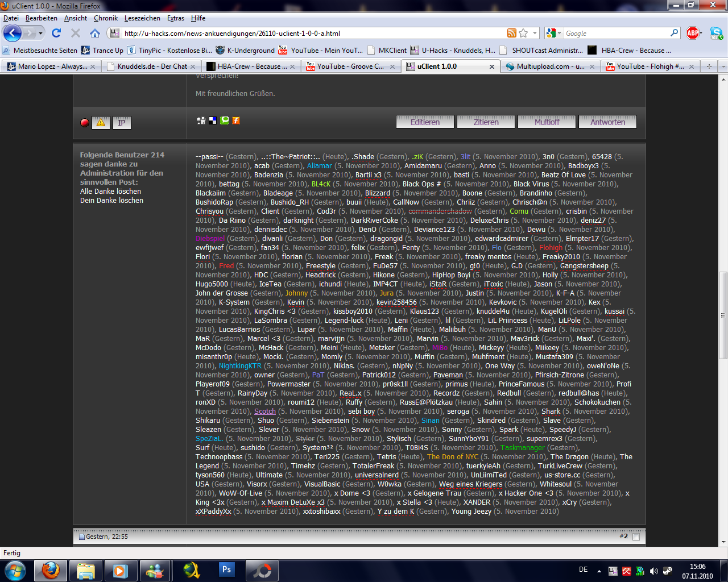Viewport: 728px width, 582px height.
Task: Toggle the Multioff quote button
Action: tap(547, 122)
